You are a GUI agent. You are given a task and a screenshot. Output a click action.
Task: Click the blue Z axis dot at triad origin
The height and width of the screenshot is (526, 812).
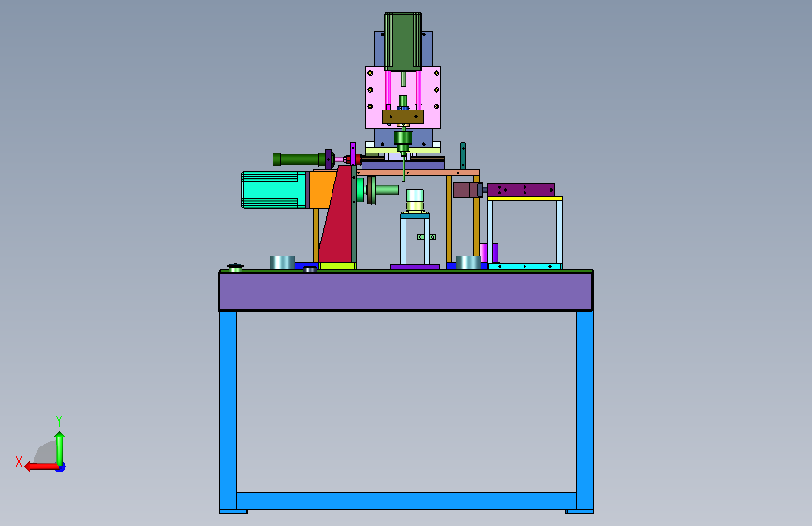click(x=61, y=468)
